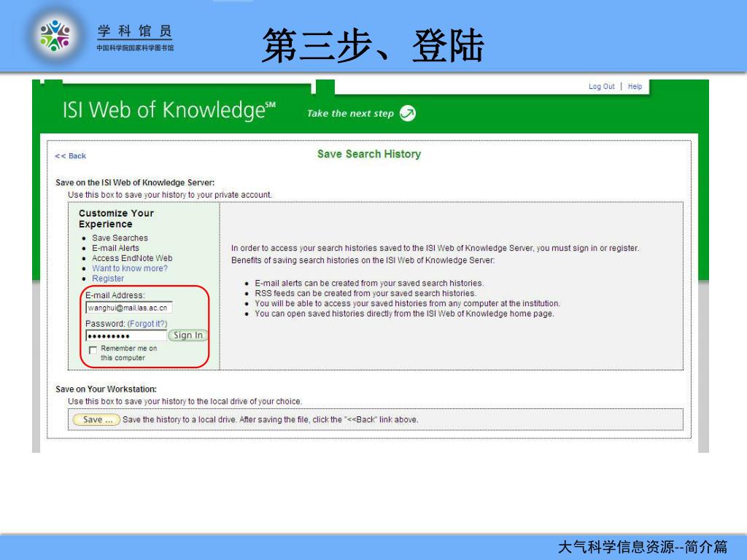Click the E-mail Alerts list item
Image resolution: width=747 pixels, height=560 pixels.
tap(115, 248)
